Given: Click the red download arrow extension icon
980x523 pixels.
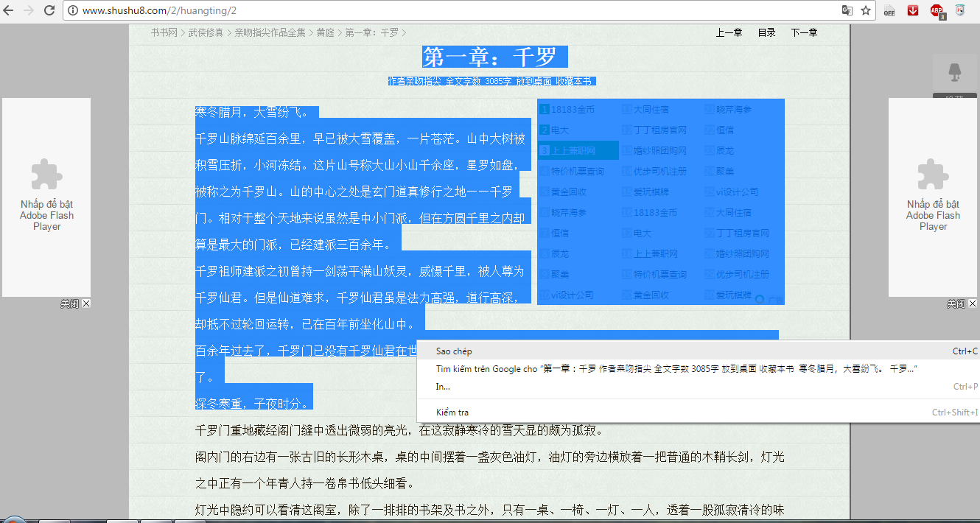Looking at the screenshot, I should (x=913, y=11).
